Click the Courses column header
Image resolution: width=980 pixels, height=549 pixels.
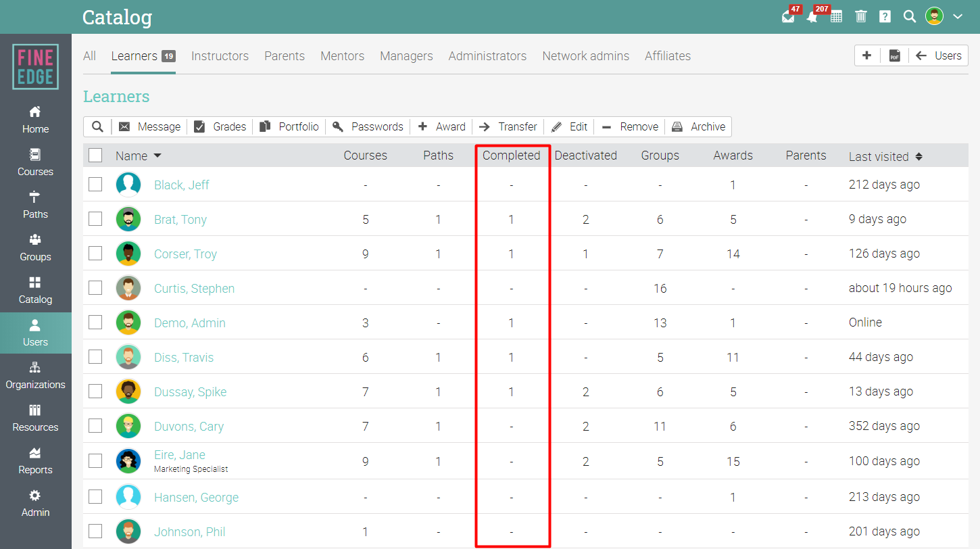[366, 156]
